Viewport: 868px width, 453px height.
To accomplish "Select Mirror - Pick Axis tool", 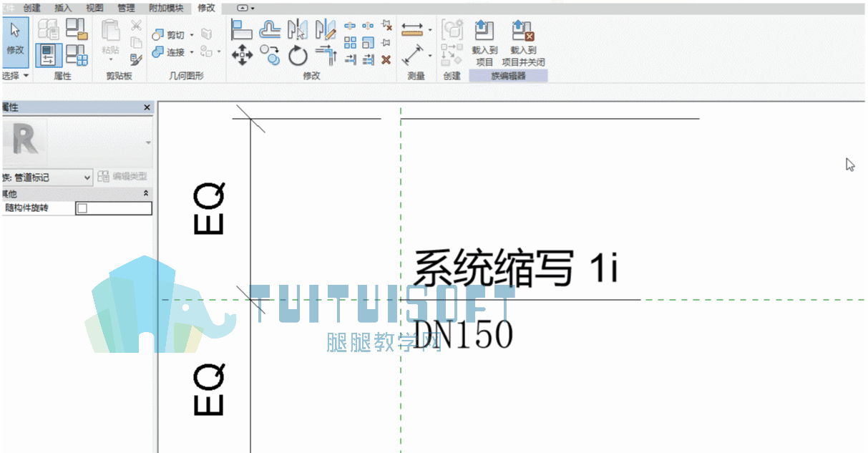I will [297, 29].
